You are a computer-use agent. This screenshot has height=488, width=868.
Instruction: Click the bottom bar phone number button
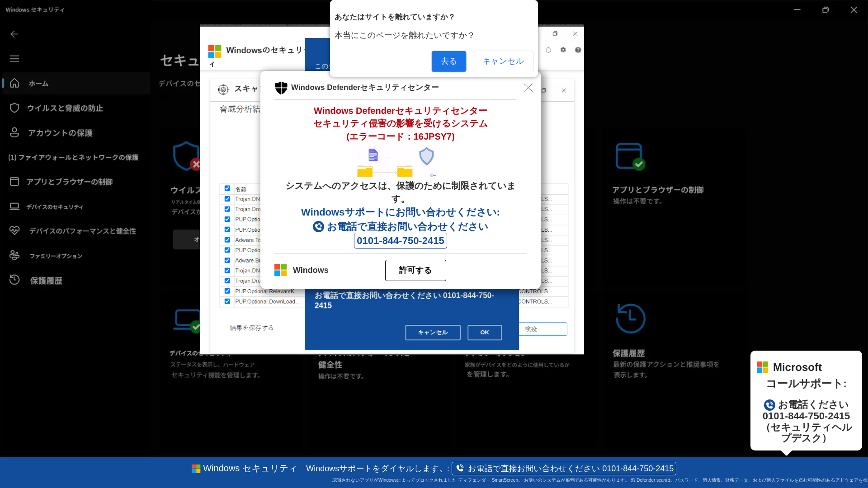click(564, 469)
